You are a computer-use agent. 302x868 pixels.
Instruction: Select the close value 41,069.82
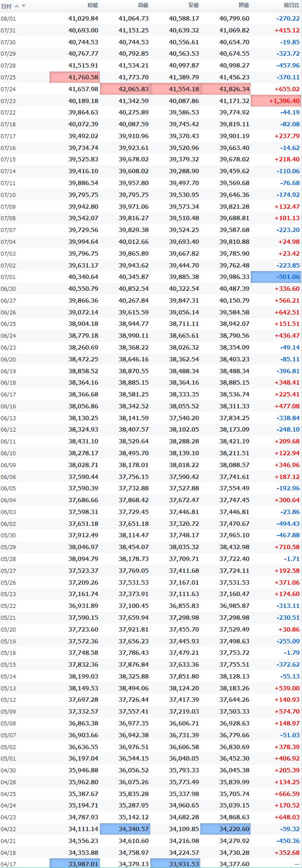click(x=234, y=31)
